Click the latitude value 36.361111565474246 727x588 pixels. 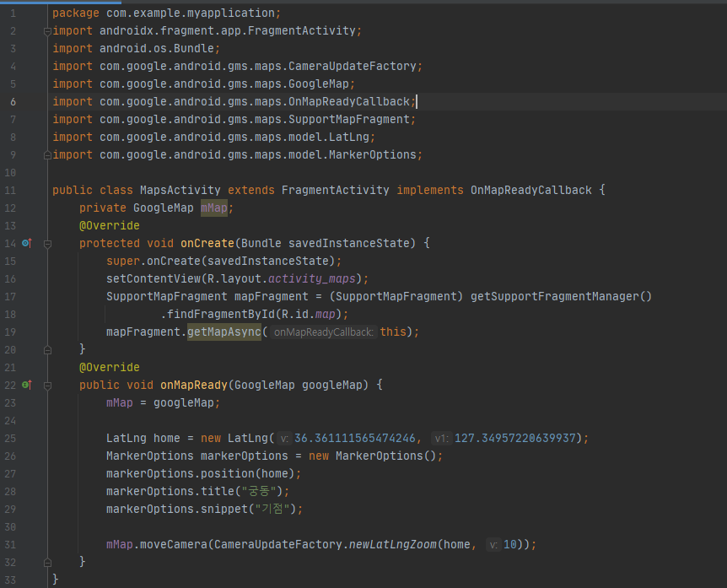point(355,438)
